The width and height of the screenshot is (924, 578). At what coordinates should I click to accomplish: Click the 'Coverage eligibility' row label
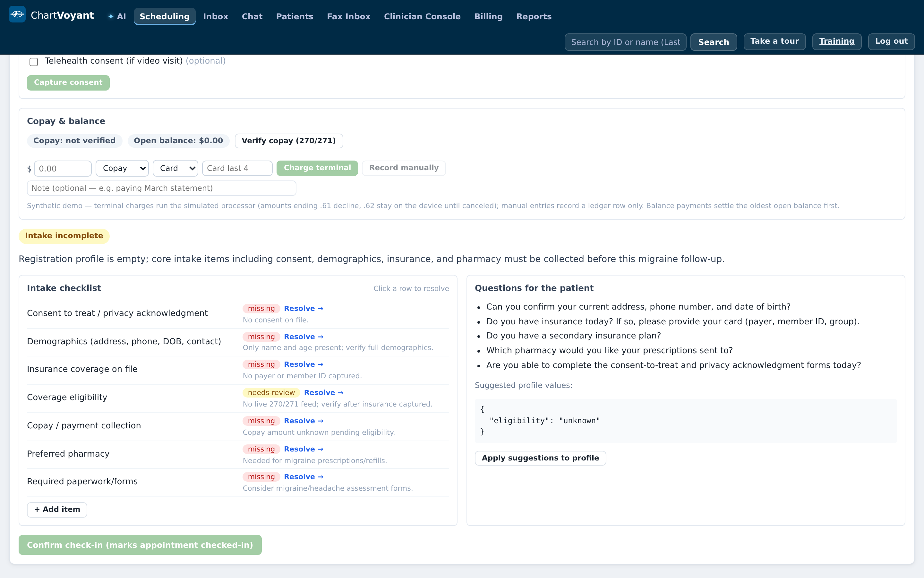tap(67, 398)
